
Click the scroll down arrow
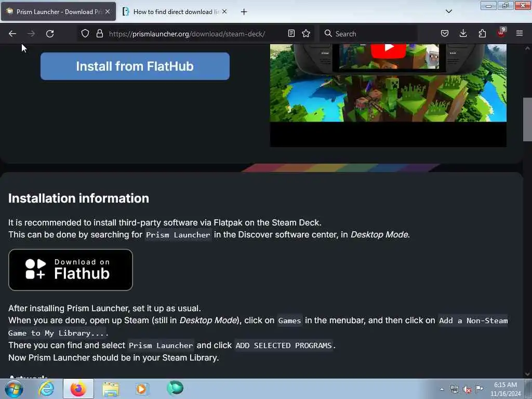tap(527, 374)
